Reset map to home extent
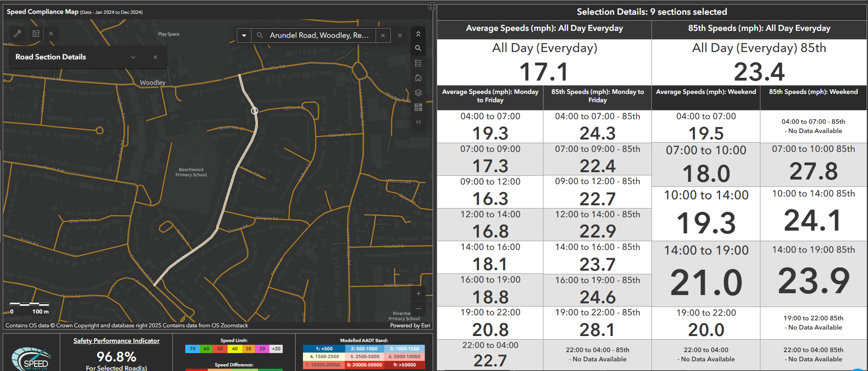Image resolution: width=868 pixels, height=371 pixels. point(418,78)
